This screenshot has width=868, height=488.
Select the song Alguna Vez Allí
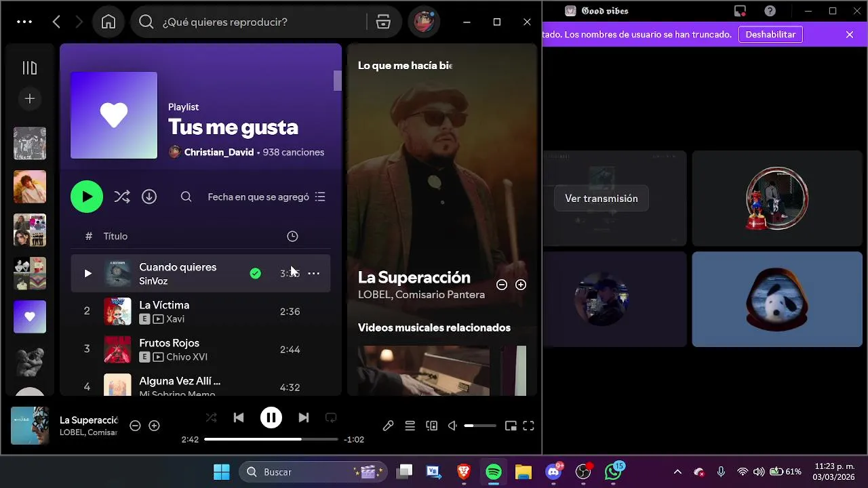pos(180,381)
